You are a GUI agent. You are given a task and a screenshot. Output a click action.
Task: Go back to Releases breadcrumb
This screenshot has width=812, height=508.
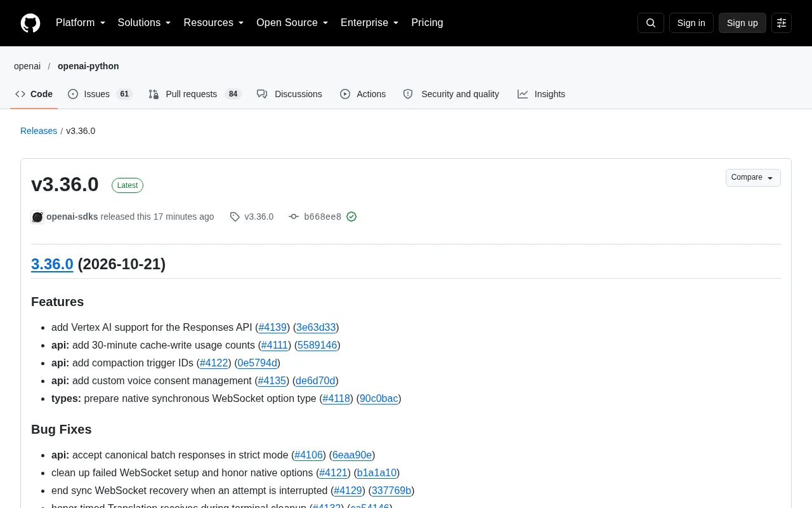coord(39,131)
